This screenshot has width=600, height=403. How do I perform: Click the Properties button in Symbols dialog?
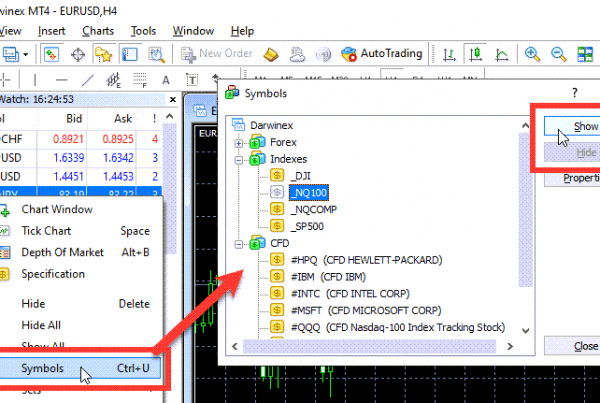572,178
